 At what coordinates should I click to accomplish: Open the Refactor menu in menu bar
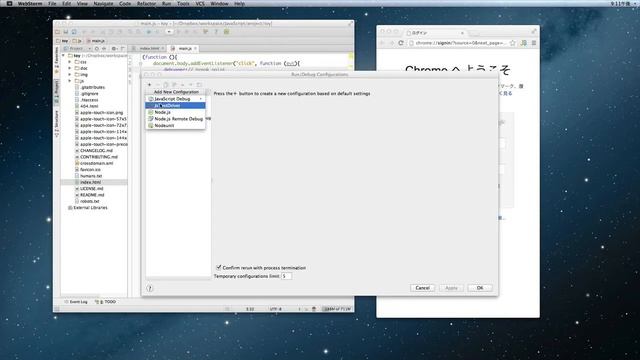(146, 3)
